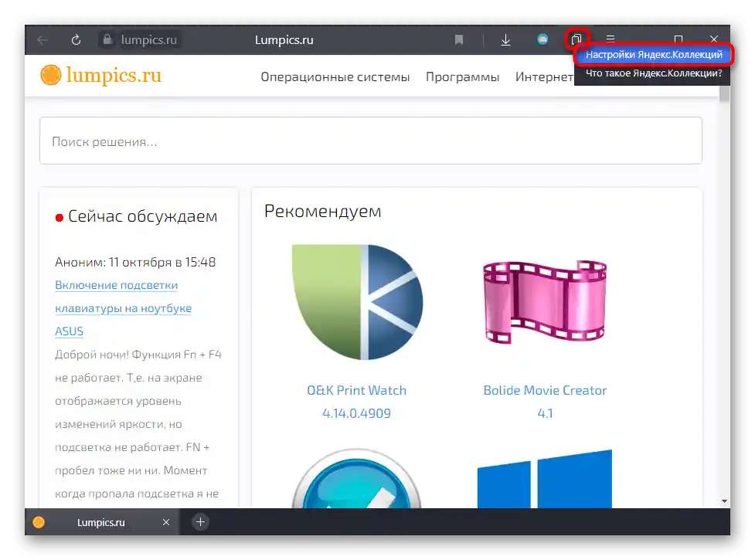Click the Интернет navigation item
Viewport: 755px width, 560px height.
pyautogui.click(x=545, y=76)
